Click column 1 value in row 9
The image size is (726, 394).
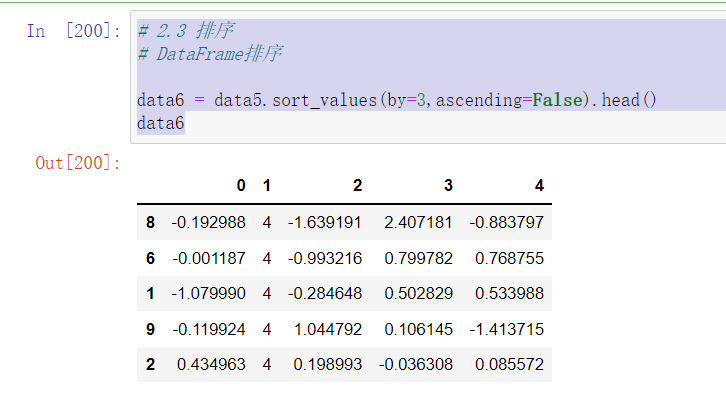[x=267, y=329]
